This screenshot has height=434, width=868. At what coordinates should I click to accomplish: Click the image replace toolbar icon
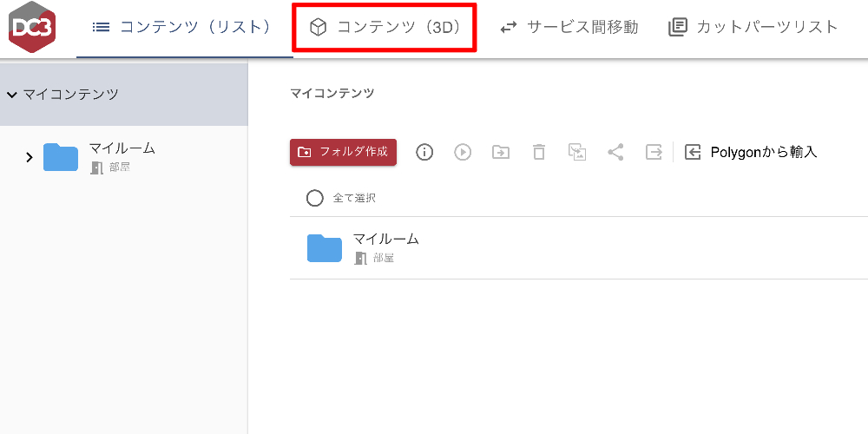pos(577,152)
